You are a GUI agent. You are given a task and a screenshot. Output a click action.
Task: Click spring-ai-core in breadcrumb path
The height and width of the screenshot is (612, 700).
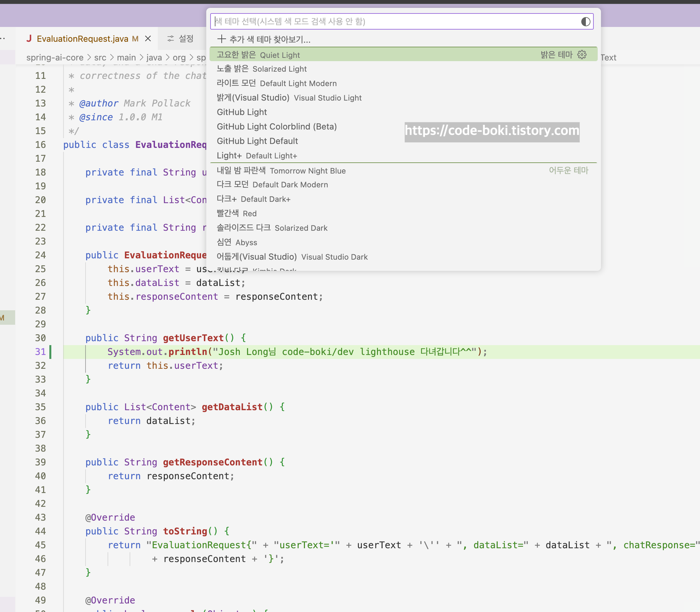(55, 58)
